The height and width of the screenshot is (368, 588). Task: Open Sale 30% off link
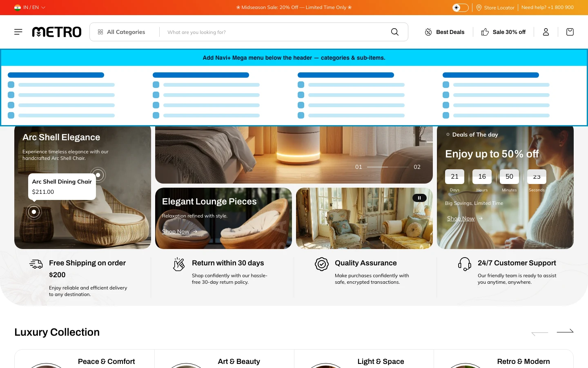(503, 32)
